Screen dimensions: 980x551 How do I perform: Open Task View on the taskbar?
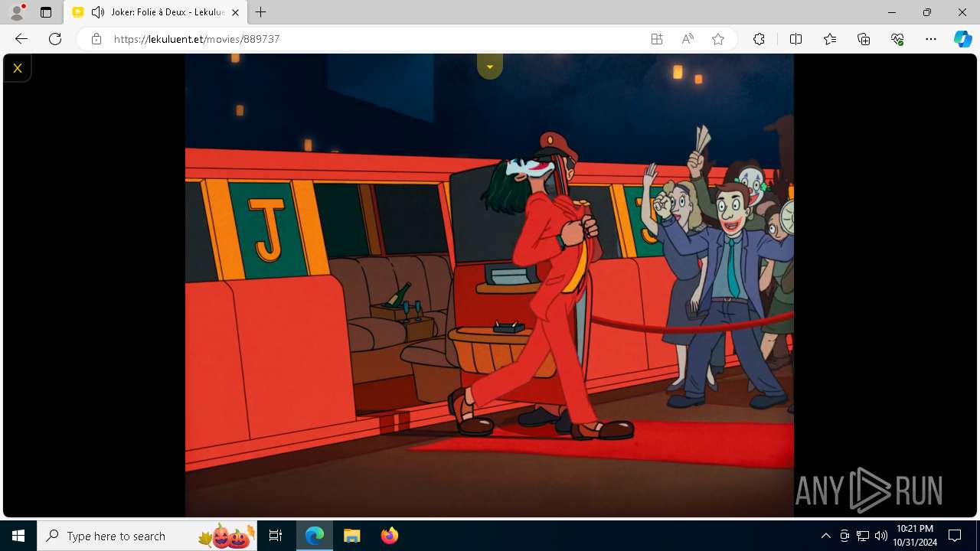(x=276, y=536)
